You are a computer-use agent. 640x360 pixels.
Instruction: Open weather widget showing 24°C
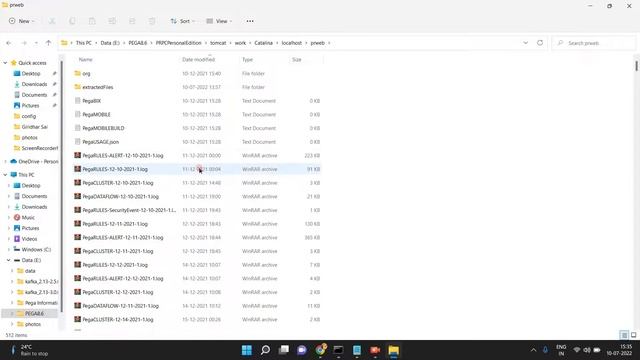[29, 350]
